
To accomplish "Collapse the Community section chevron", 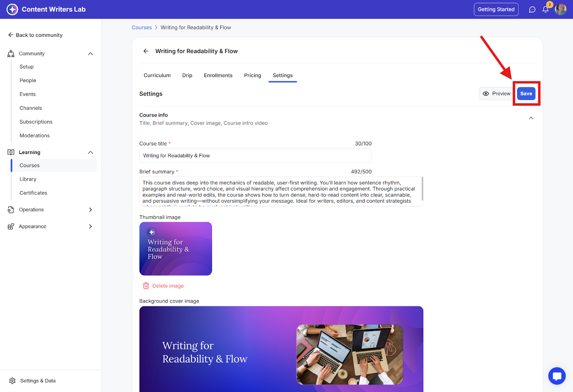I will pyautogui.click(x=91, y=54).
